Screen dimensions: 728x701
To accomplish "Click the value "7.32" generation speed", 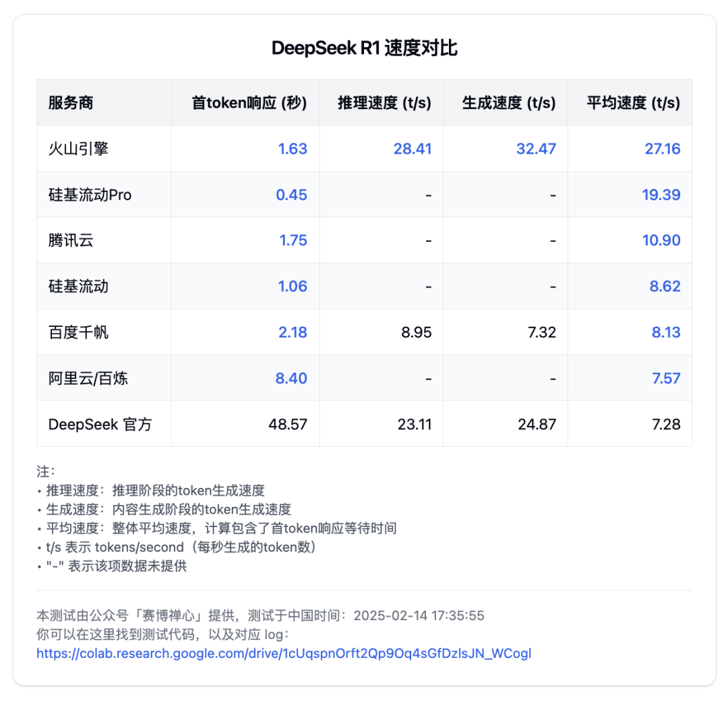I will 542,332.
